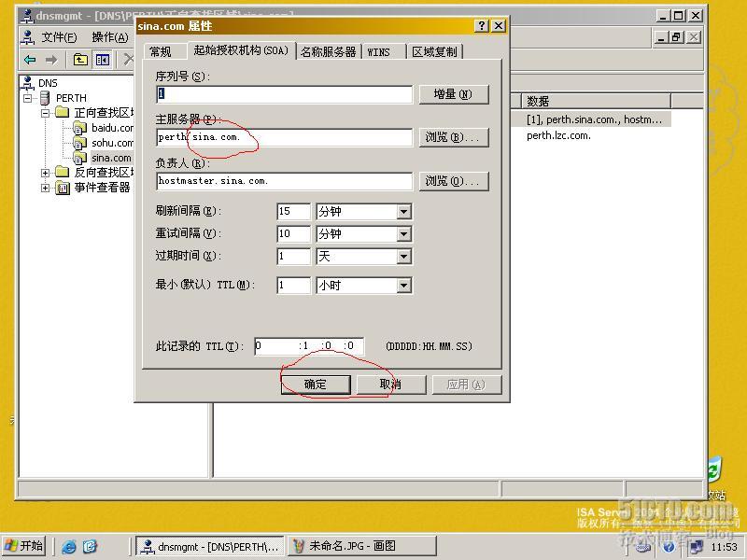Toggle the show/hide console tree toolbar icon
Image resolution: width=747 pixels, height=560 pixels.
(103, 60)
